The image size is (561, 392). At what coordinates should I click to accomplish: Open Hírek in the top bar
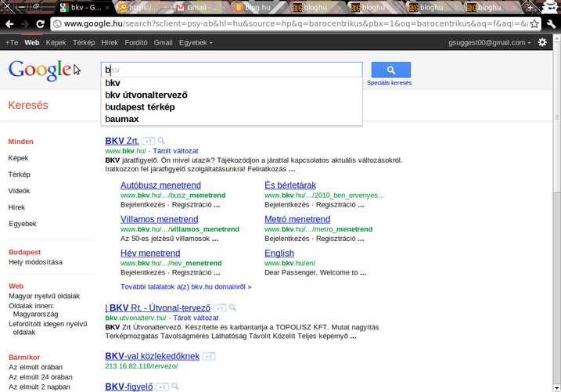[x=110, y=42]
